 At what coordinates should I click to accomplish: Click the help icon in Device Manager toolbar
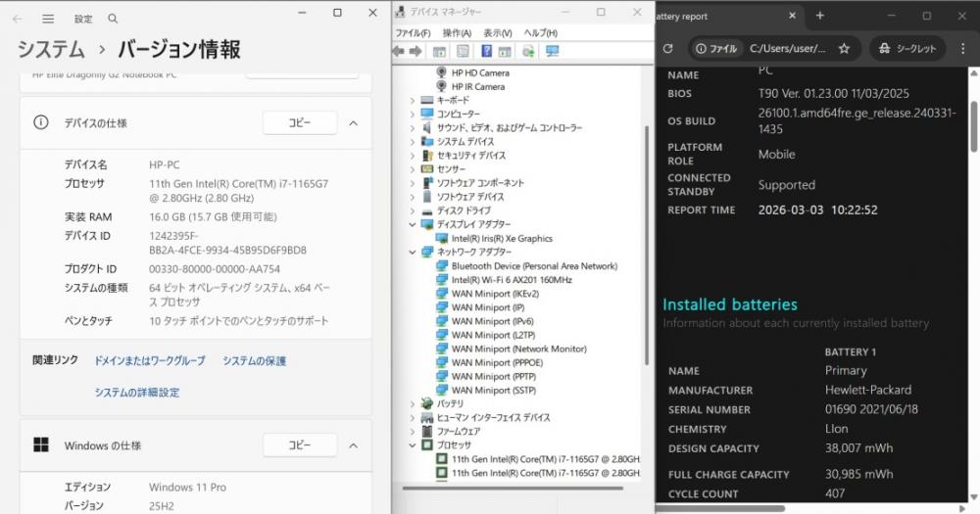486,51
